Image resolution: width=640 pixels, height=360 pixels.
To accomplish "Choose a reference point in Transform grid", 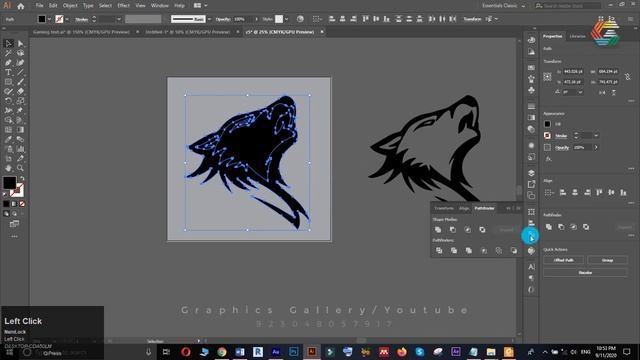I will point(547,76).
